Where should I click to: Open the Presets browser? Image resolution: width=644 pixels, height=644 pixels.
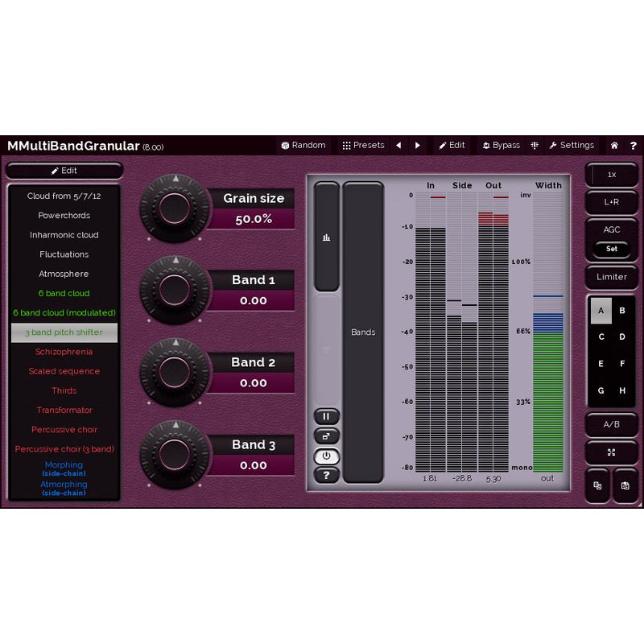(x=364, y=146)
